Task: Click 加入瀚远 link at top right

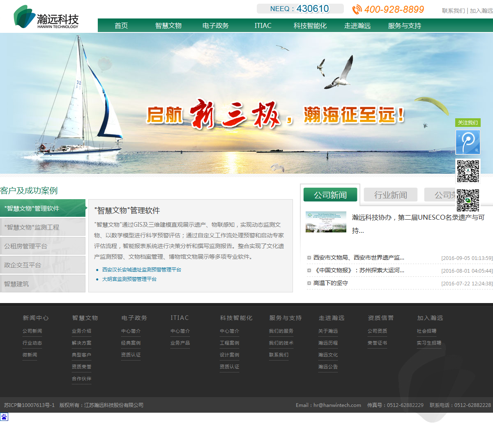Action: pos(481,11)
